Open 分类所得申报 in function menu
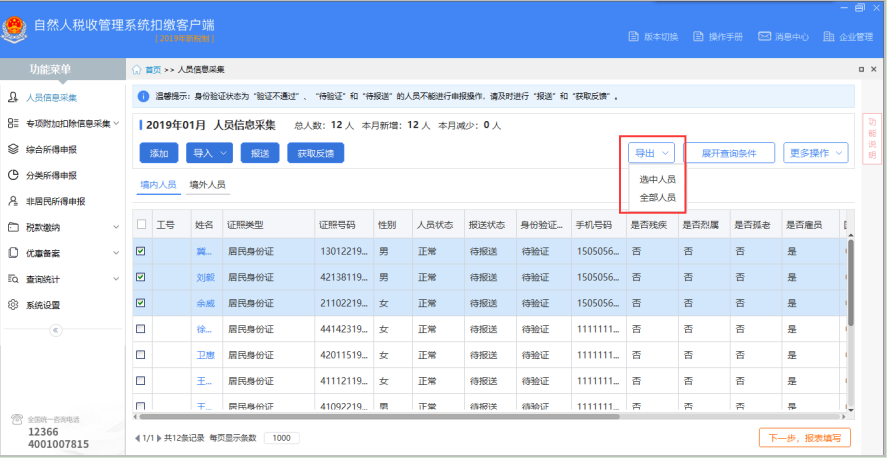The width and height of the screenshot is (887, 458). tap(51, 175)
